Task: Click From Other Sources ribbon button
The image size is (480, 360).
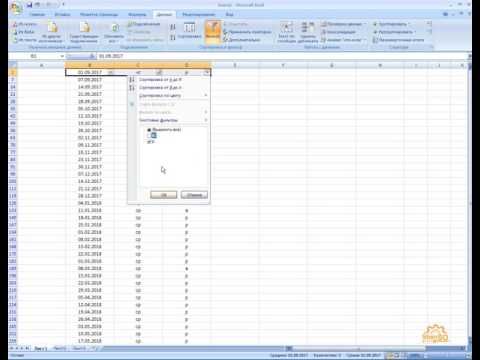Action: [51, 33]
